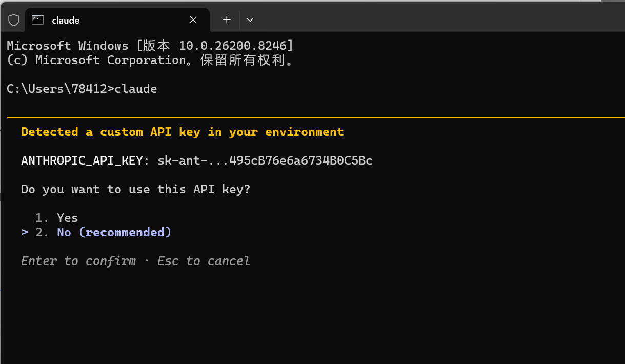Close the claude terminal tab
Viewport: 625px width, 364px height.
tap(193, 20)
